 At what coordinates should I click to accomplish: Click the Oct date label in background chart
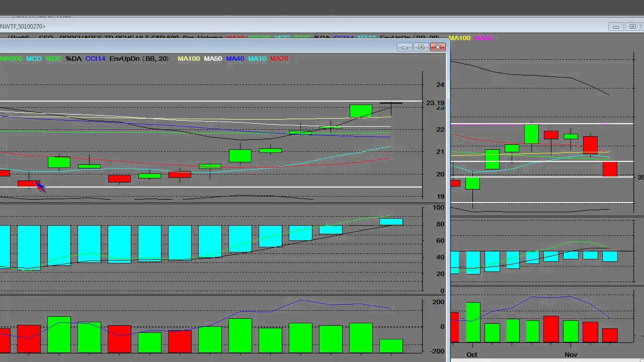click(472, 354)
